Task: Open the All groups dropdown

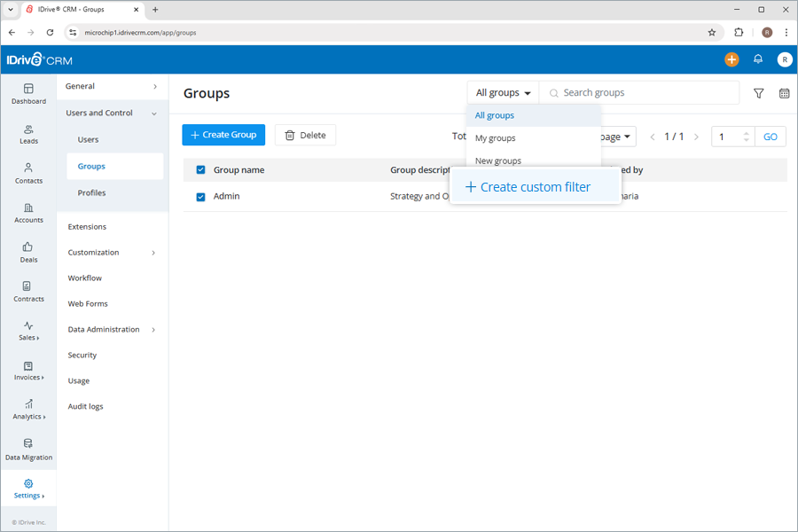Action: click(x=502, y=92)
